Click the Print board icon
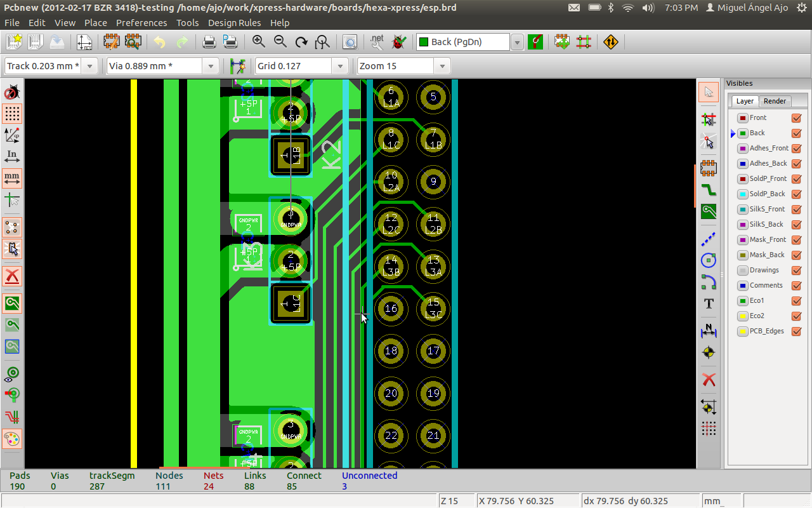The image size is (812, 508). point(209,42)
